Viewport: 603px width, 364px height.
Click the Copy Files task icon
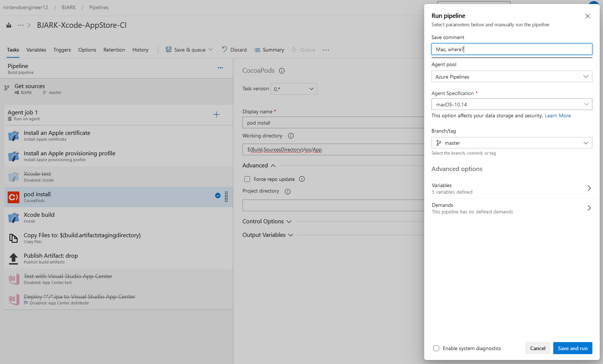coord(14,238)
